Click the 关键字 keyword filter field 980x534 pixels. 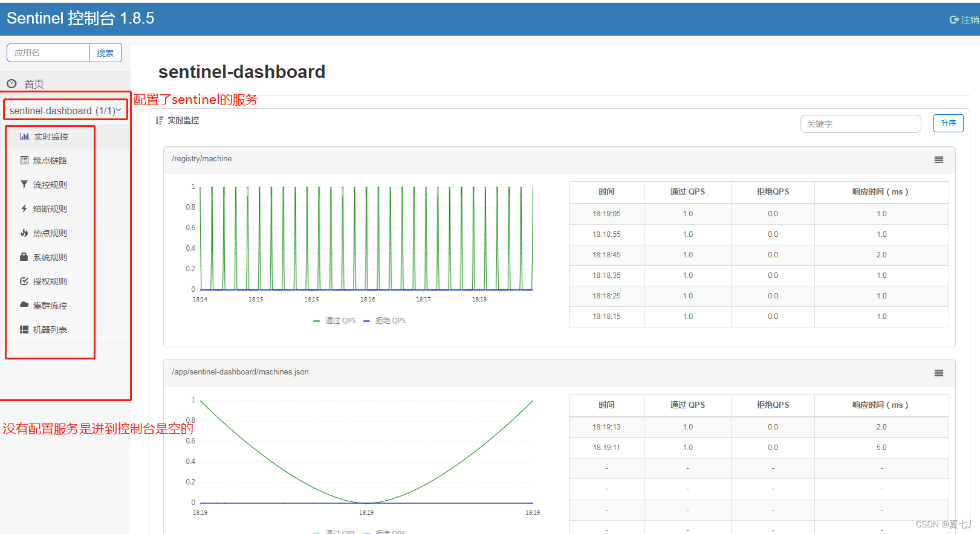pos(860,124)
